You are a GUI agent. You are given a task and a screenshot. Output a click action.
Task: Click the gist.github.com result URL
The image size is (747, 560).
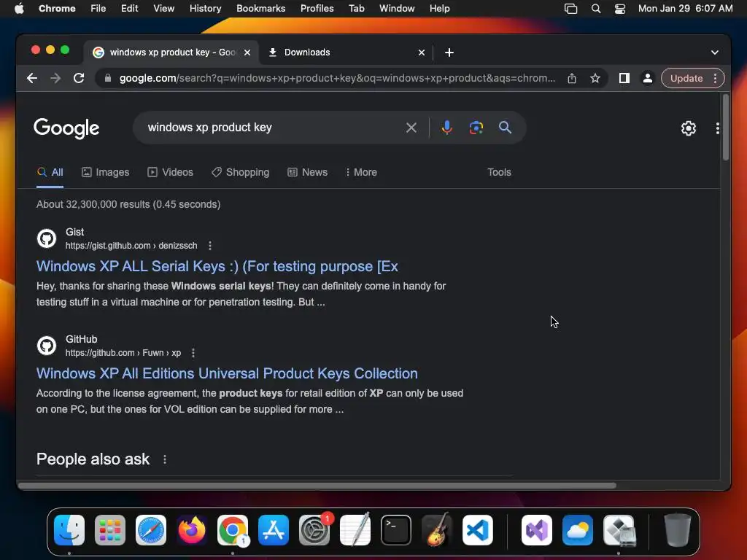click(x=131, y=246)
